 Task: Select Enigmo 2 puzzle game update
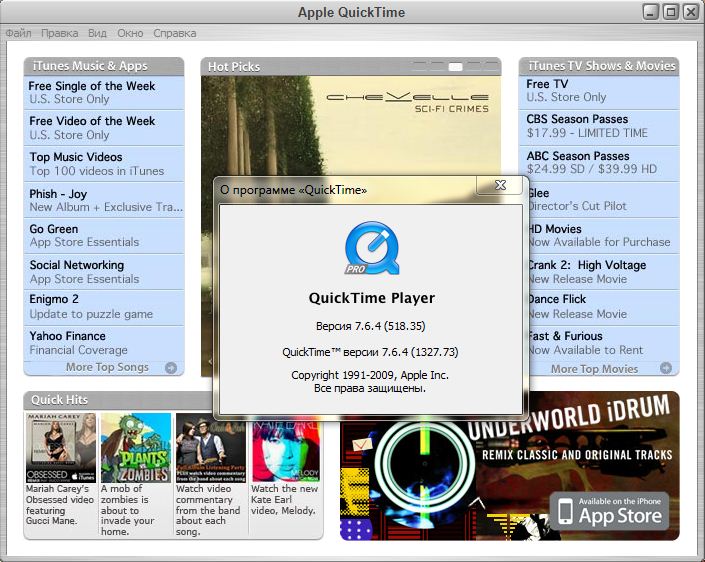[x=104, y=308]
